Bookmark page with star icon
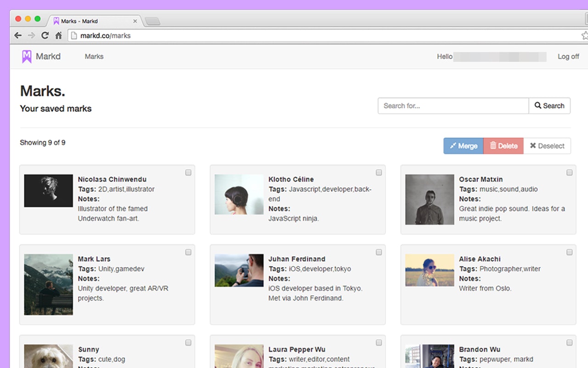 click(585, 35)
